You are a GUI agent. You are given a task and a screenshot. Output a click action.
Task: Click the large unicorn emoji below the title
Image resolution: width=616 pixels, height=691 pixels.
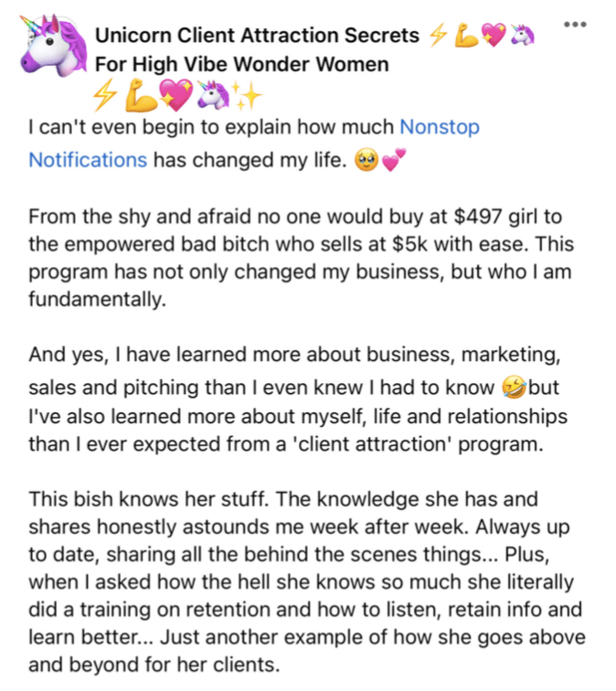pyautogui.click(x=213, y=95)
